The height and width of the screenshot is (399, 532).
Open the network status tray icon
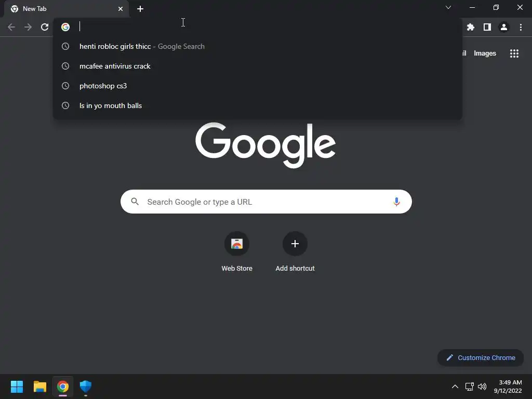pos(470,387)
